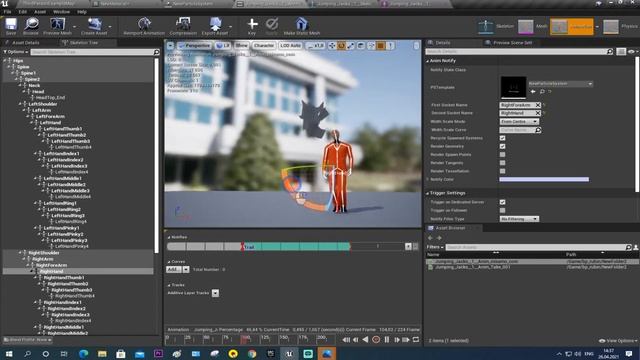Switch to the Skeleton editor mode icon
The width and height of the screenshot is (640, 360).
click(486, 27)
